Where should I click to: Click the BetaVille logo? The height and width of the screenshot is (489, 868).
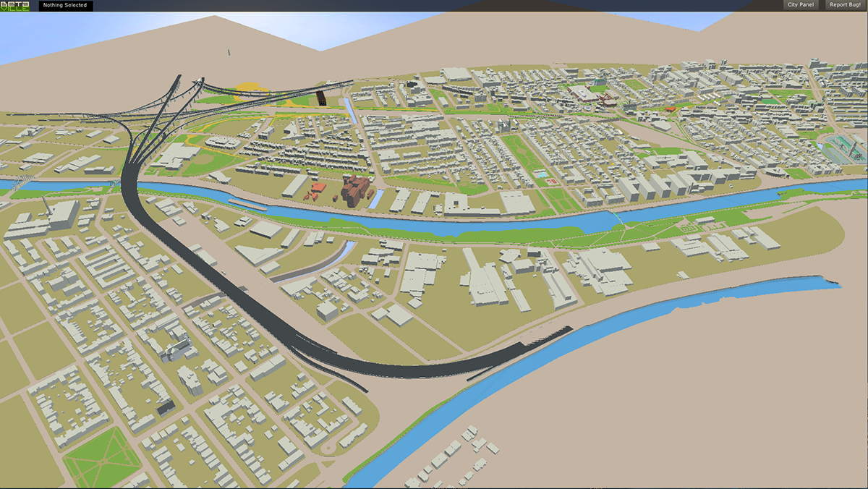(x=15, y=6)
